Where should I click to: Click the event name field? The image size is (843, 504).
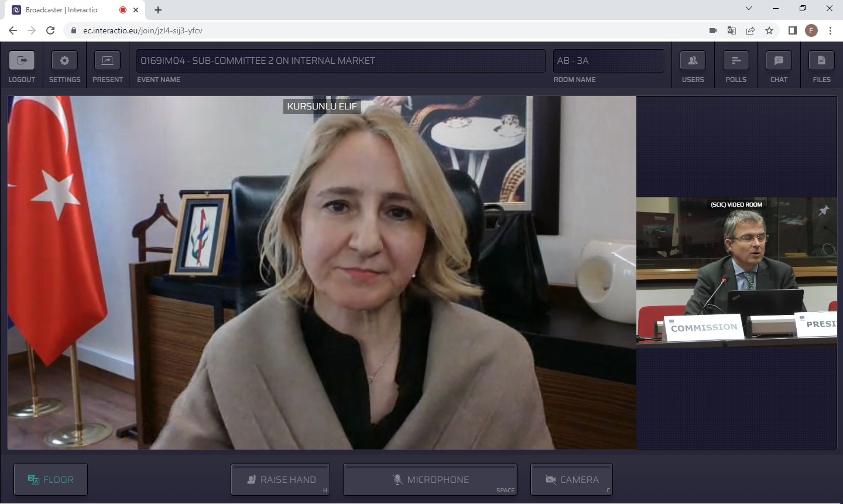[x=341, y=61]
